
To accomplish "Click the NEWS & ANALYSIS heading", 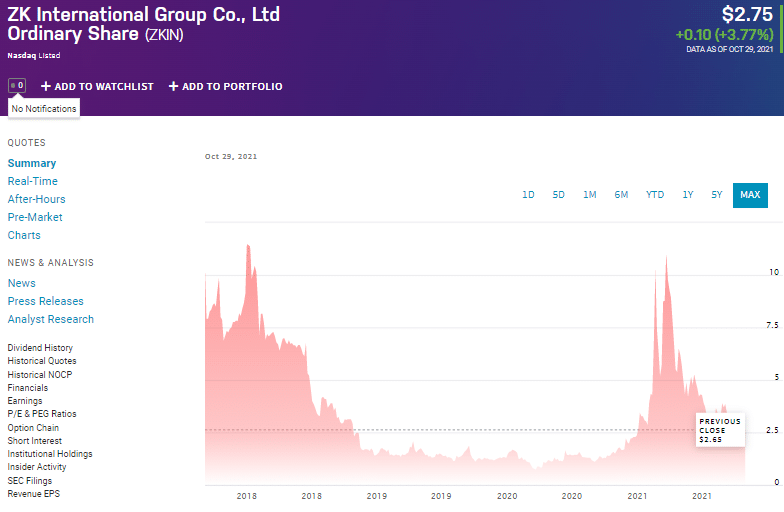I will tap(50, 262).
